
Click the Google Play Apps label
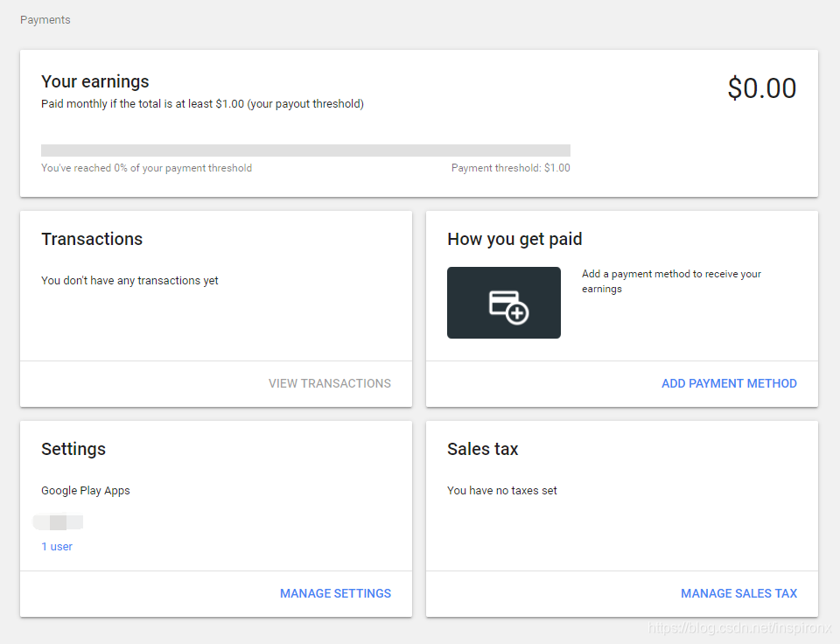point(86,491)
